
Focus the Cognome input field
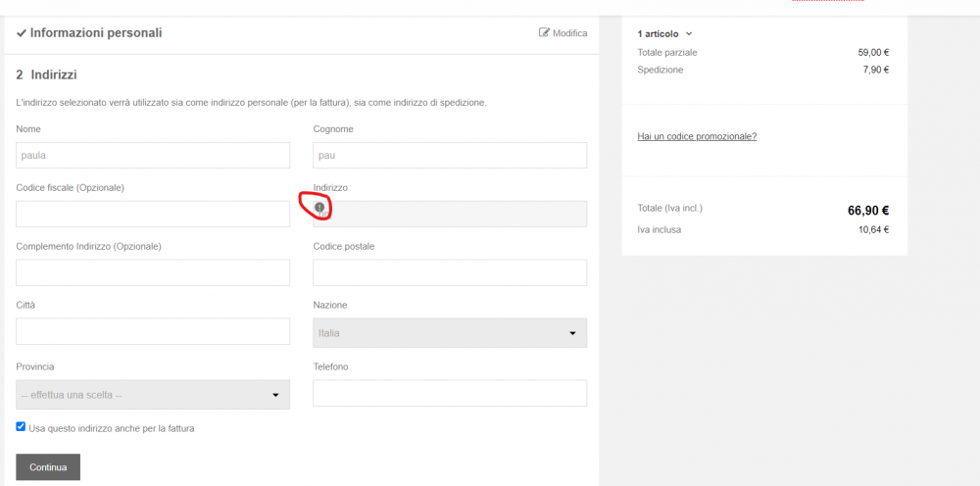[450, 156]
